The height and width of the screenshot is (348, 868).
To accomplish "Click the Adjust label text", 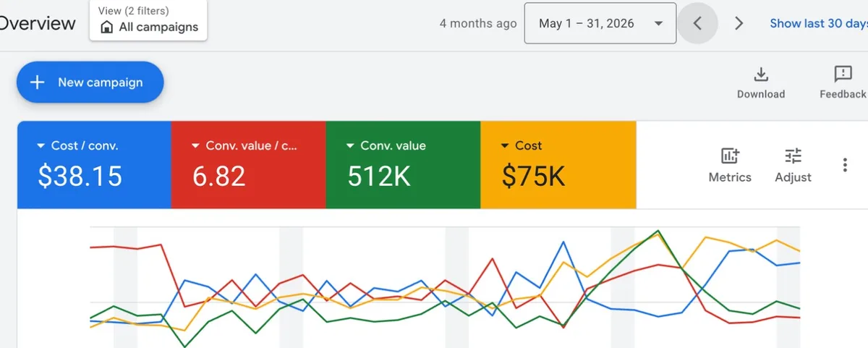I will click(793, 177).
